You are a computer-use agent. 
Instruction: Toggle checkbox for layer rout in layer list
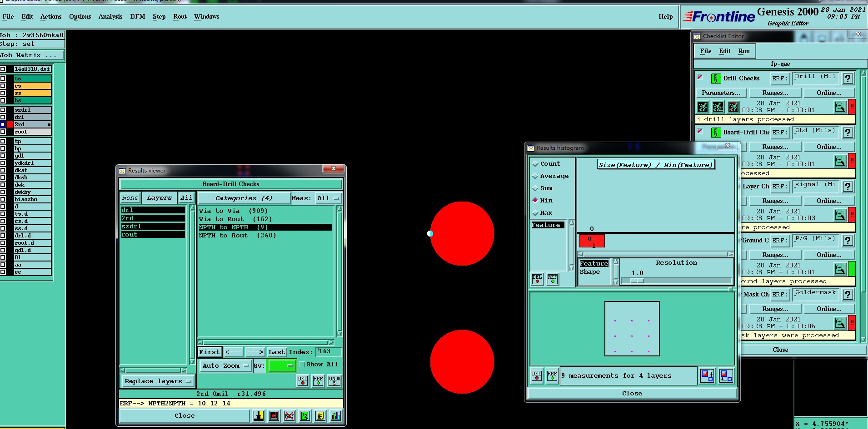(x=3, y=132)
